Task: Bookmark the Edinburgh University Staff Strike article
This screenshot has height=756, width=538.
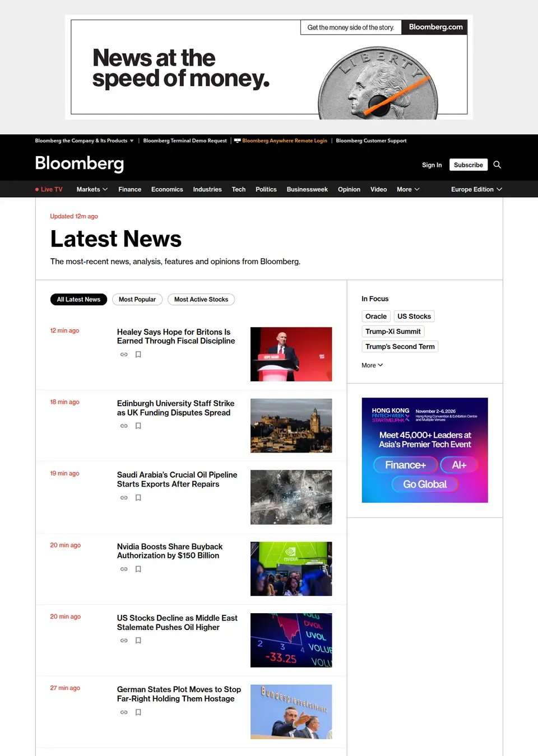Action: pyautogui.click(x=138, y=426)
